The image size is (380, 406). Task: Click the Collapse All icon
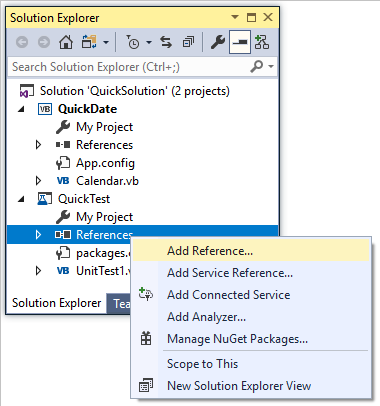tap(188, 42)
